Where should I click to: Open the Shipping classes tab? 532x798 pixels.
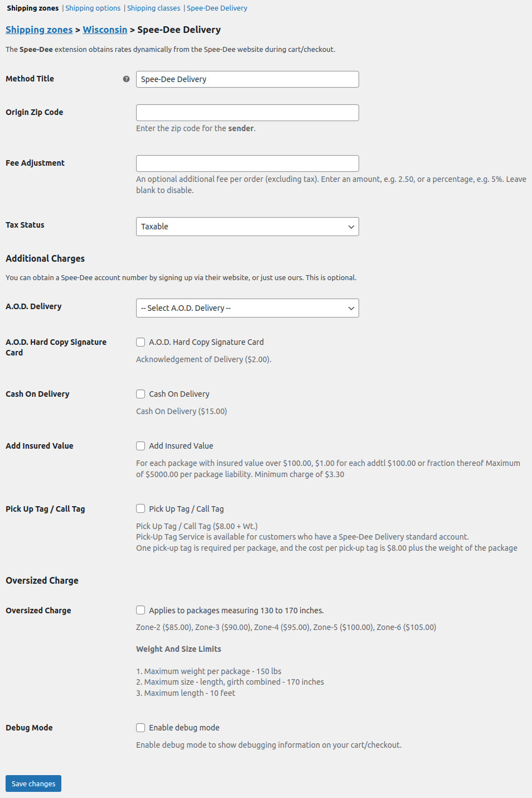153,8
